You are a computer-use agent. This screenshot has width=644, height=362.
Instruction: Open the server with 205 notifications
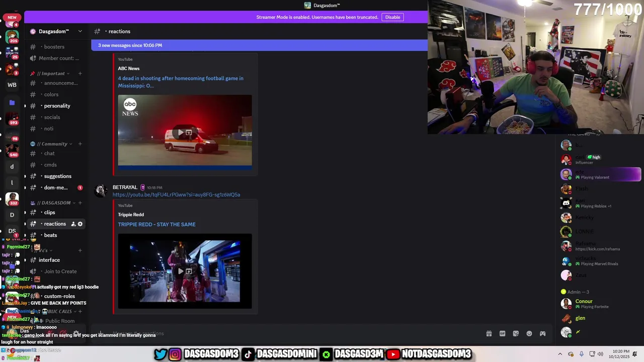click(12, 37)
